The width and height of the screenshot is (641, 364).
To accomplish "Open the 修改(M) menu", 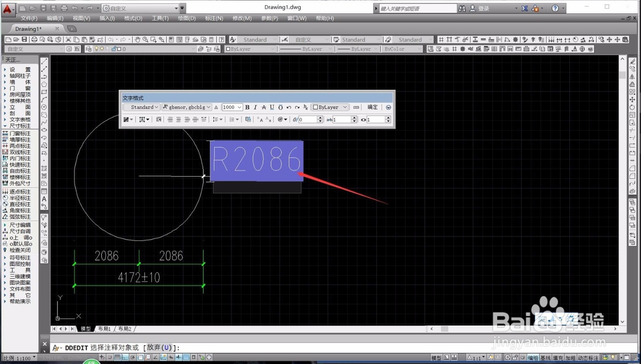I will [242, 19].
